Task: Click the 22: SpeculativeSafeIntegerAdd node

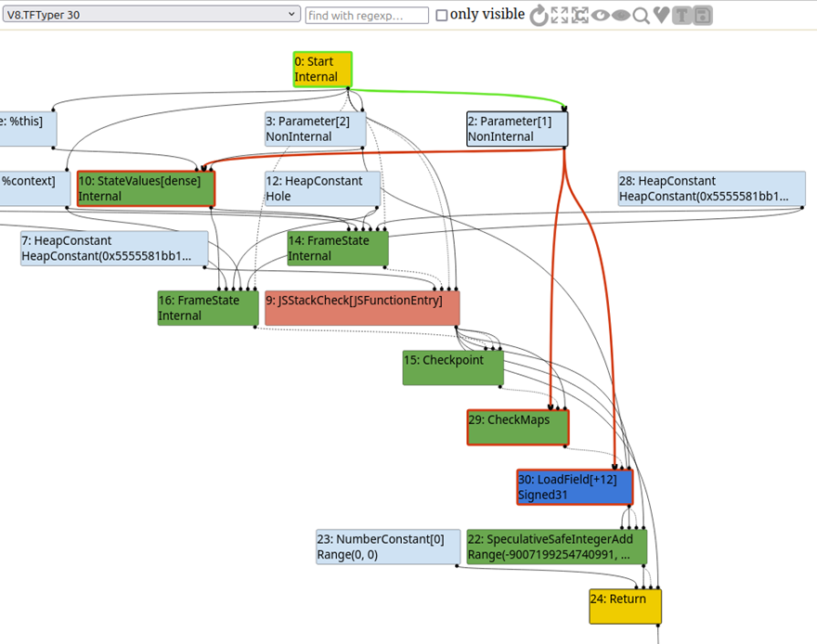Action: (557, 547)
